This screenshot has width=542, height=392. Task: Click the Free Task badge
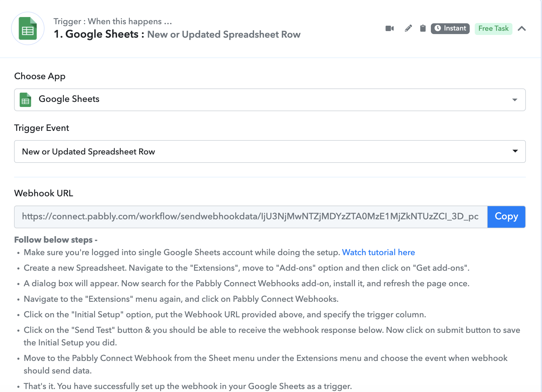[494, 29]
